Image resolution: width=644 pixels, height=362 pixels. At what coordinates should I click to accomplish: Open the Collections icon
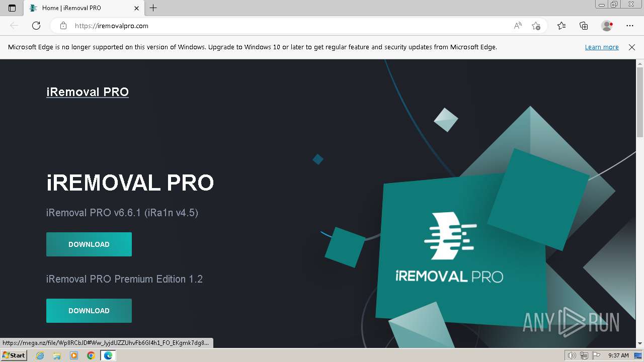coord(584,26)
